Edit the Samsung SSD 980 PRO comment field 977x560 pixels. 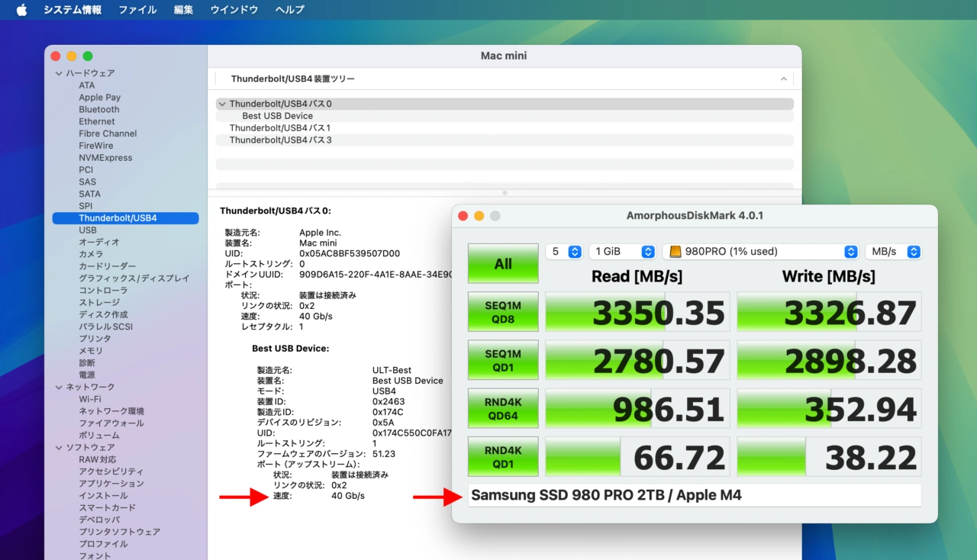[695, 495]
